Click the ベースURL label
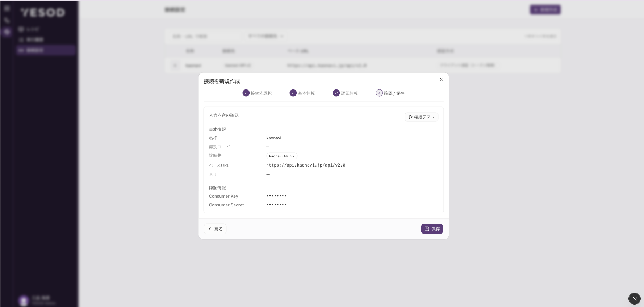 tap(219, 165)
